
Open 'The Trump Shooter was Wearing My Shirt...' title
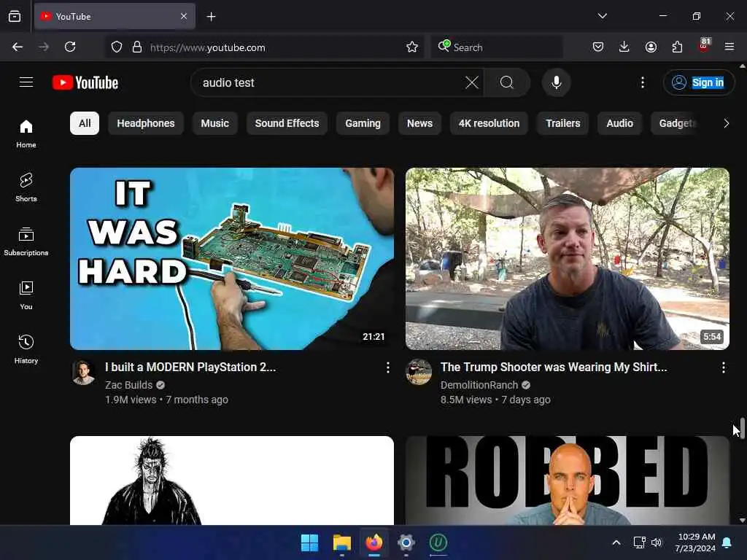click(554, 367)
